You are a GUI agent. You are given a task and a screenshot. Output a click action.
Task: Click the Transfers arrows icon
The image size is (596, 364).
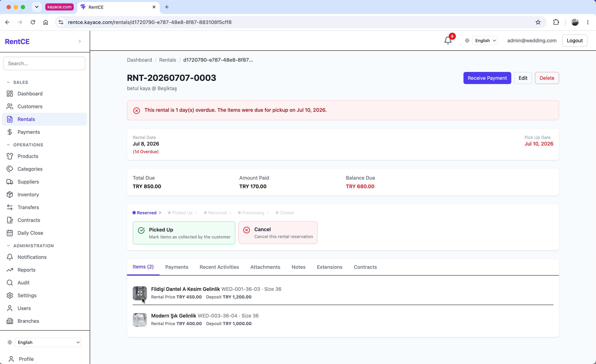[10, 207]
